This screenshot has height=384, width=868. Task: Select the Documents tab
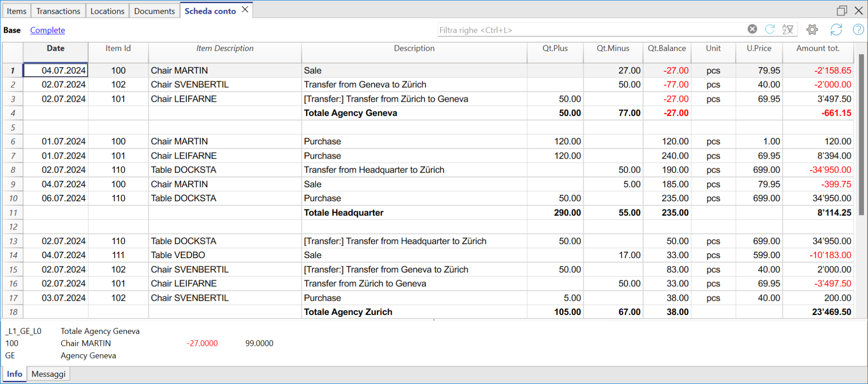154,11
